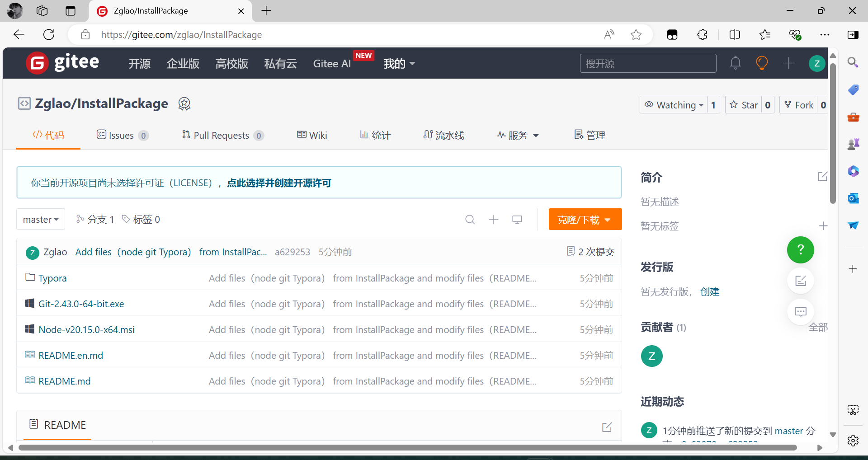
Task: Open README.md file link
Action: (65, 381)
